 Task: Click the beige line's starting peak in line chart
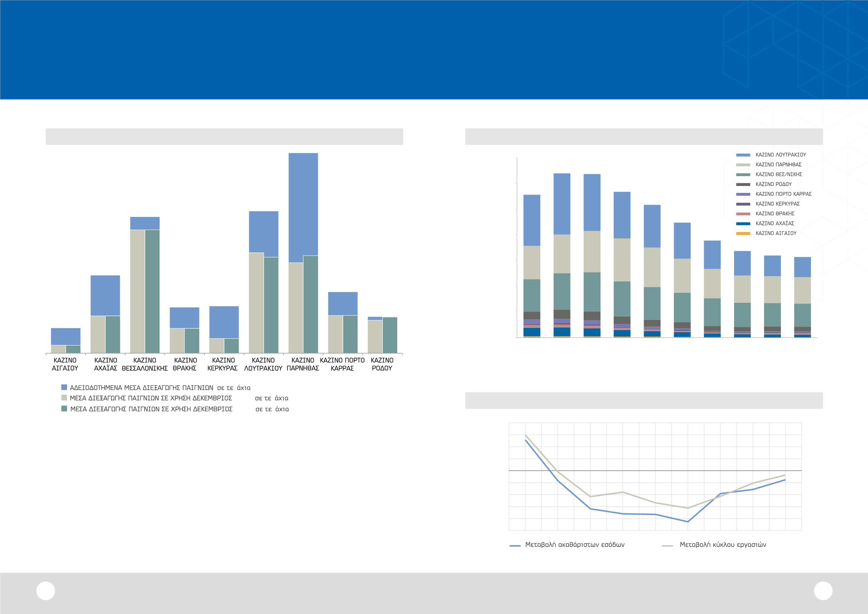click(x=525, y=435)
